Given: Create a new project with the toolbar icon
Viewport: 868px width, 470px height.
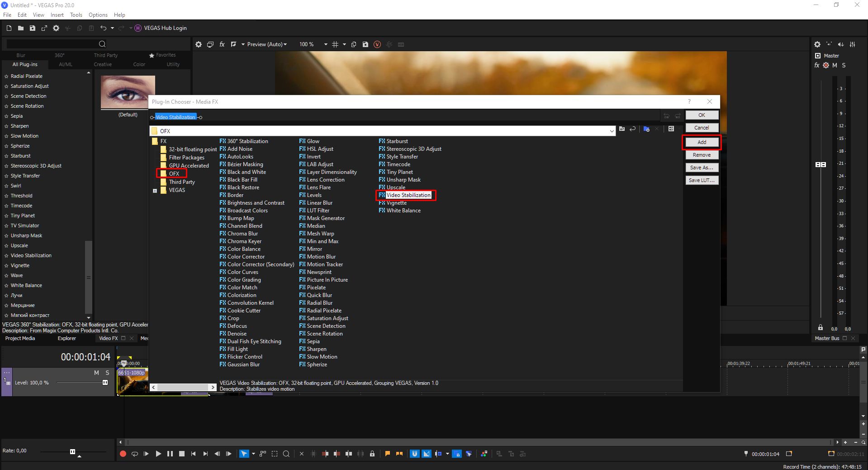Looking at the screenshot, I should (9, 28).
